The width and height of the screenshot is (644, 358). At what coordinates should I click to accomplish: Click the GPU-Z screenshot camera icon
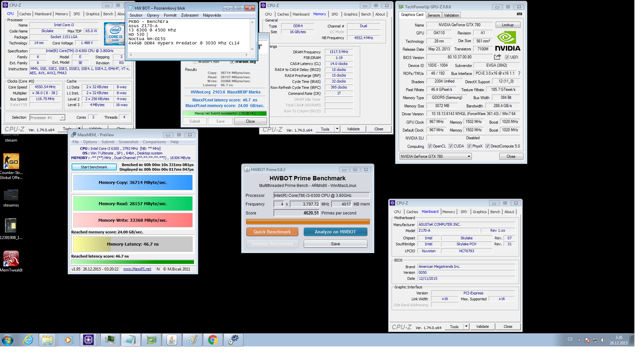coord(520,14)
